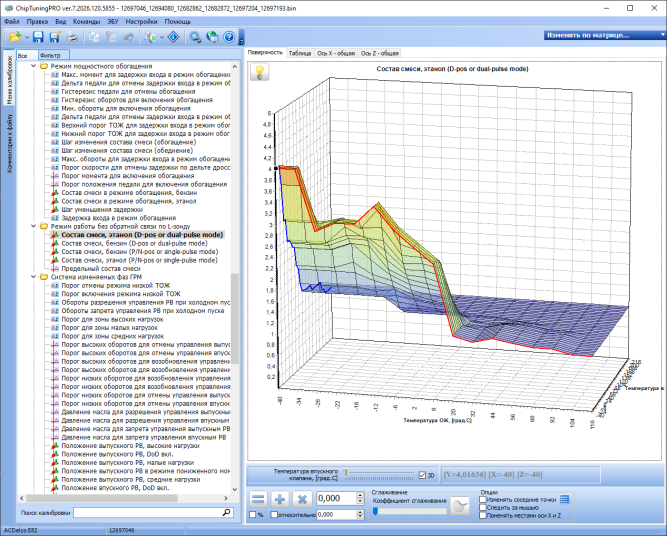Increase the main value spinner by one step
667x536 pixels.
360,495
